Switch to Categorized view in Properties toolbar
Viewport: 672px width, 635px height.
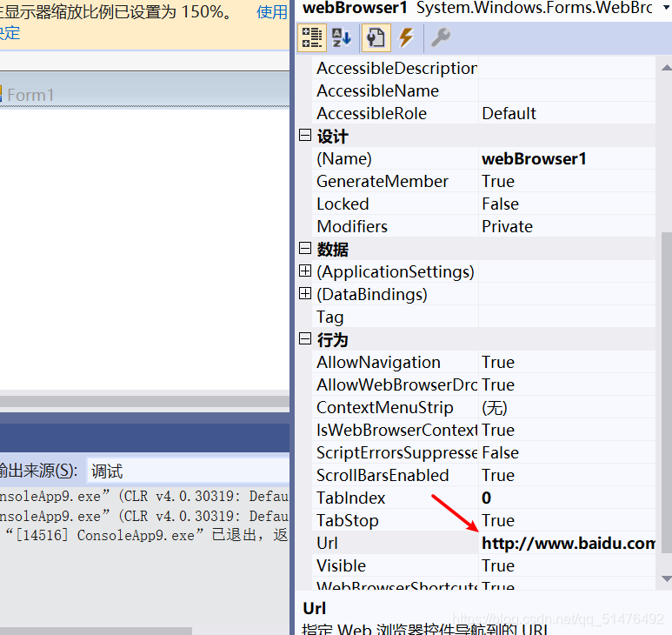[311, 37]
